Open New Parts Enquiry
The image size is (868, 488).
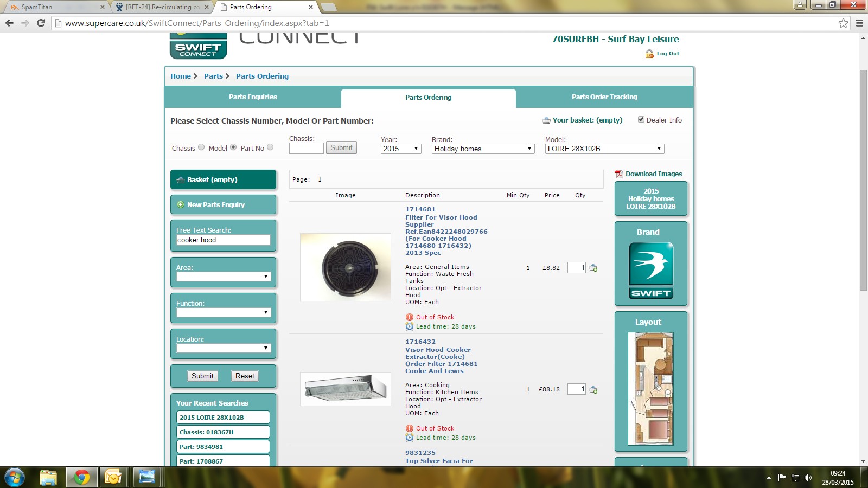223,204
